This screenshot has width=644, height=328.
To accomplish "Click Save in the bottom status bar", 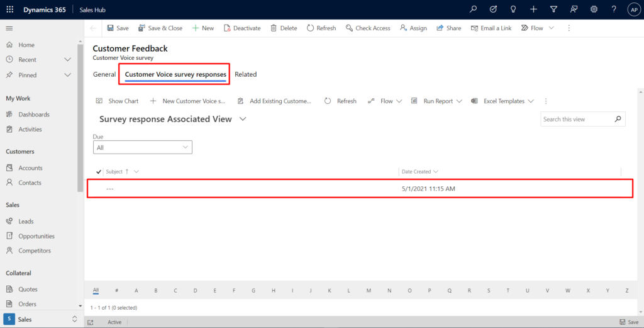I will tap(629, 322).
